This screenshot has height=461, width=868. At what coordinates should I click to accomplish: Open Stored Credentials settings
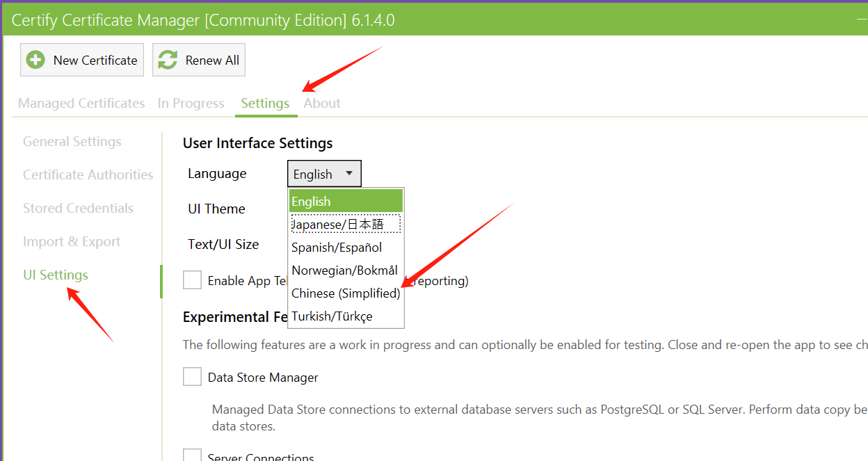pos(78,208)
